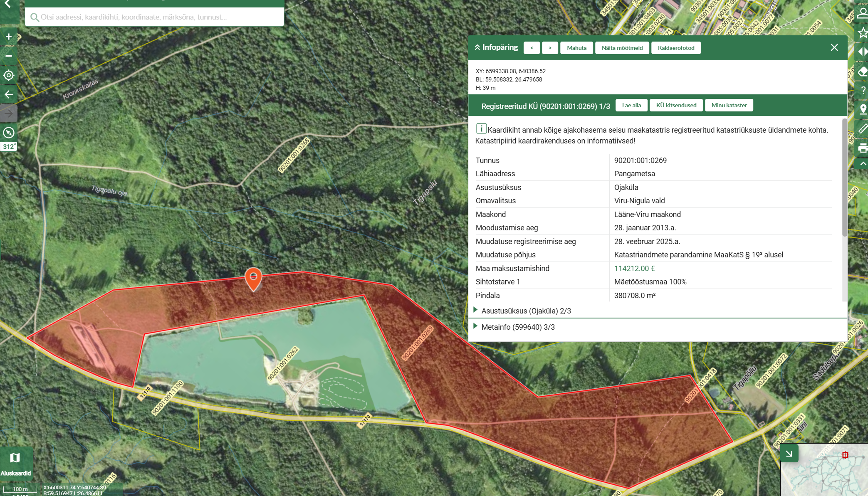Click the locate my position icon
The width and height of the screenshot is (868, 496).
click(9, 75)
